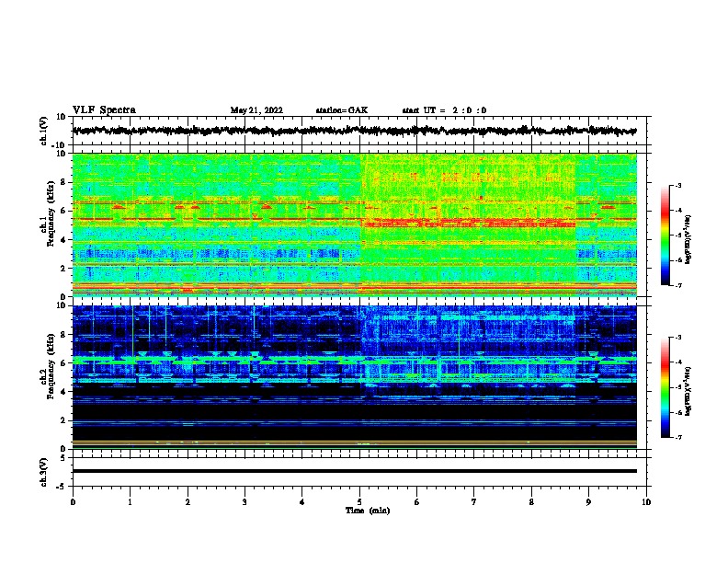Click the "-7" tick on ch.2 color bar
This screenshot has height=563, width=728.
click(x=678, y=438)
